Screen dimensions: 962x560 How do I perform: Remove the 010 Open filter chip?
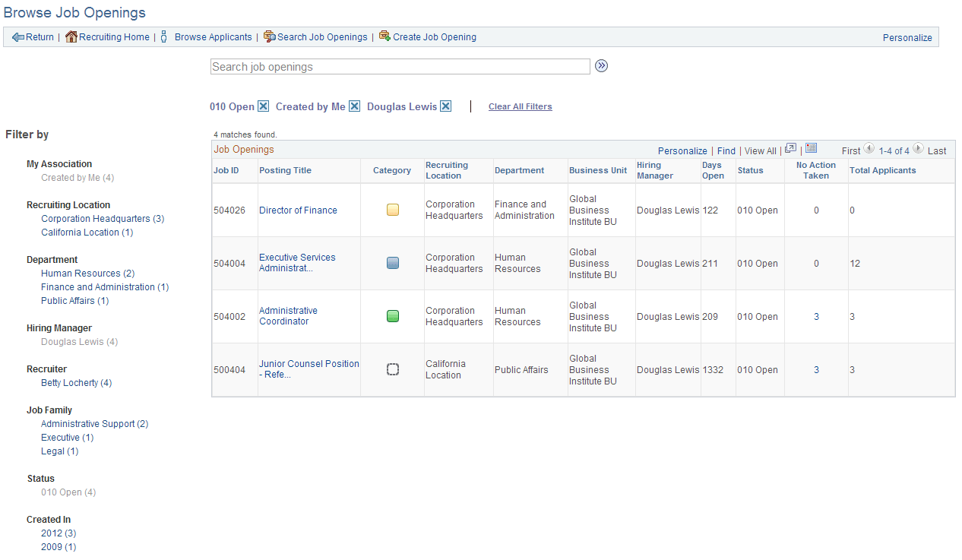[262, 106]
